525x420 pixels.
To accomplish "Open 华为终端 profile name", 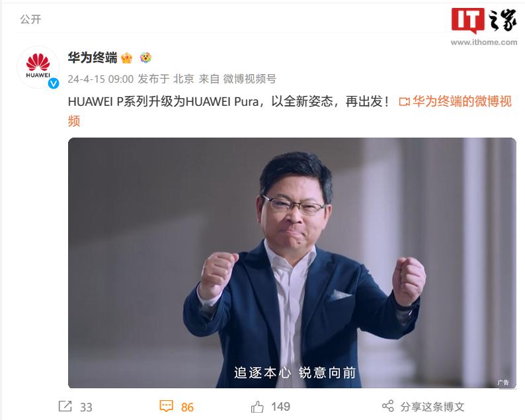I will (93, 58).
